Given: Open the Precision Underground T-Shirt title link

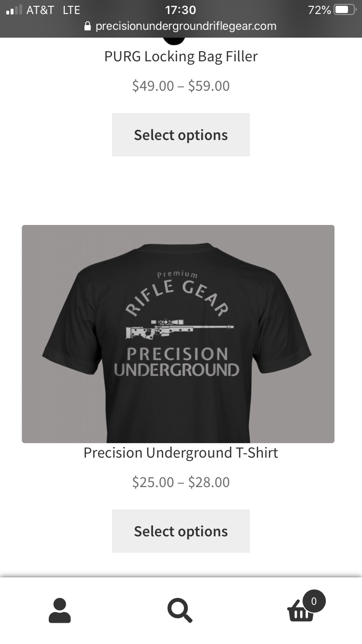Looking at the screenshot, I should click(181, 453).
